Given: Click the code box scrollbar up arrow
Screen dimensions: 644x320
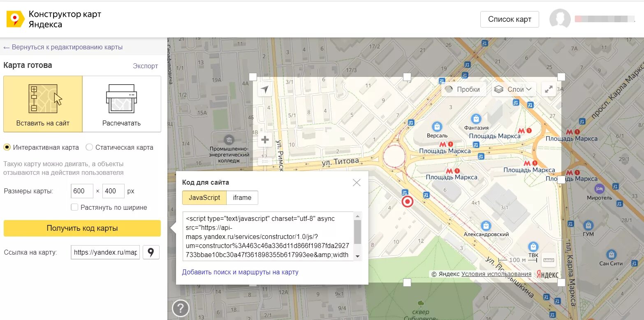Looking at the screenshot, I should click(357, 216).
